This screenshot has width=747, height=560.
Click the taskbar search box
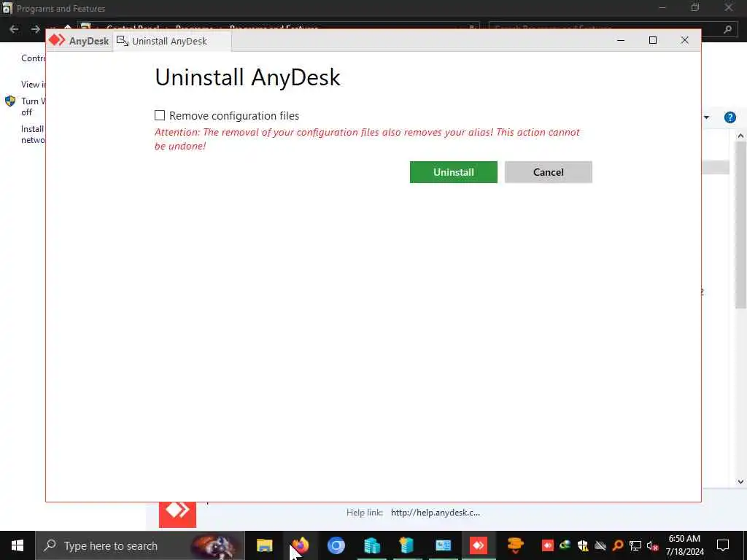[x=140, y=545]
